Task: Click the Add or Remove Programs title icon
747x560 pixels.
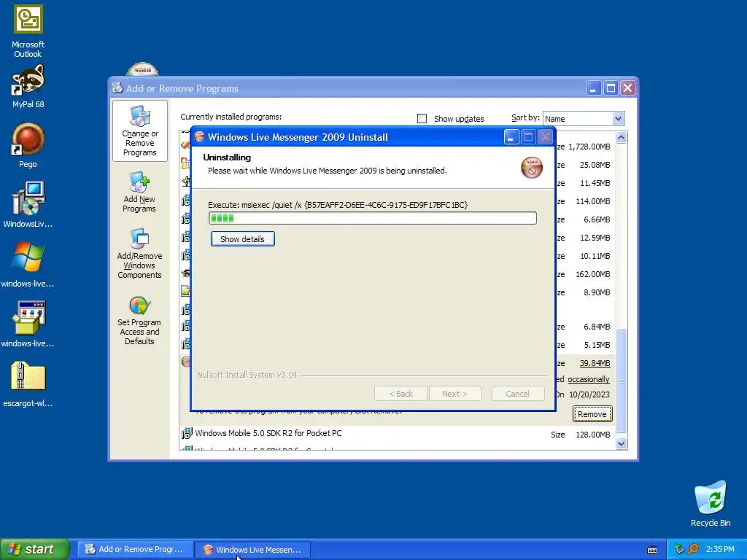Action: click(117, 88)
